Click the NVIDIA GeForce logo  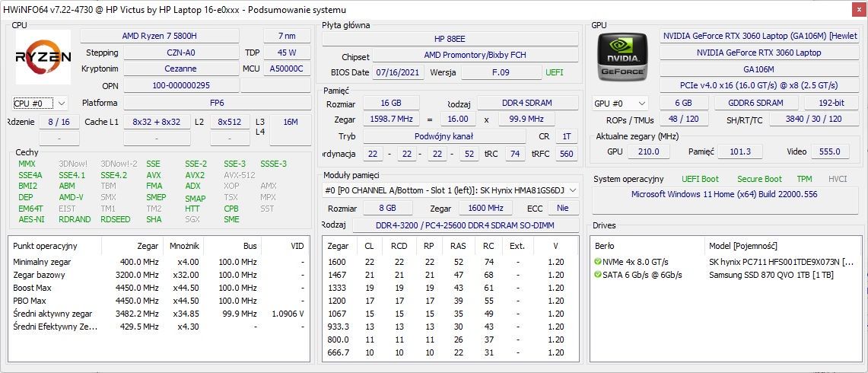click(622, 57)
